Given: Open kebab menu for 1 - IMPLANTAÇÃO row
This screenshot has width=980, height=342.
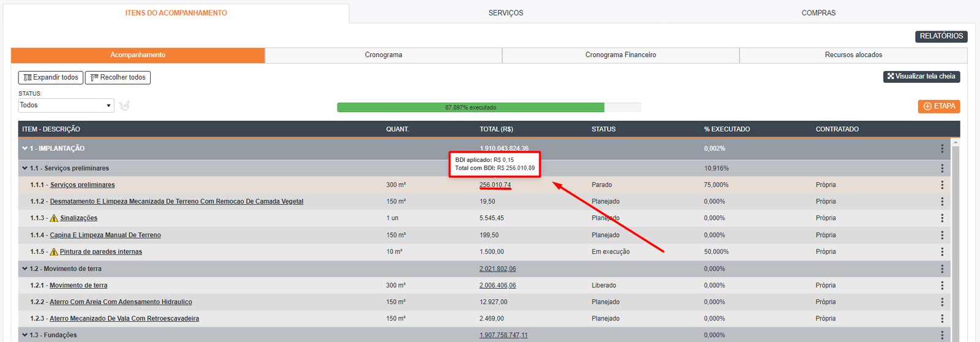Looking at the screenshot, I should click(942, 148).
